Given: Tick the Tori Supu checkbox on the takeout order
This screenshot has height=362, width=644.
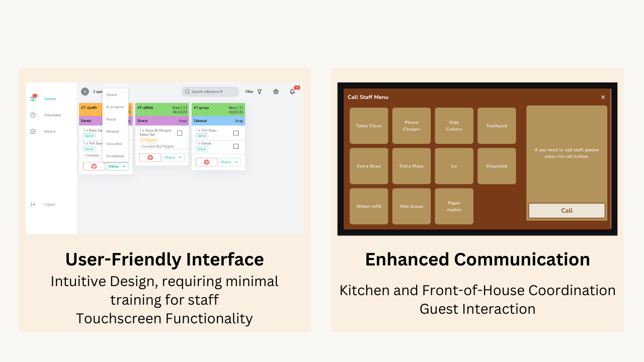Looking at the screenshot, I should [235, 133].
